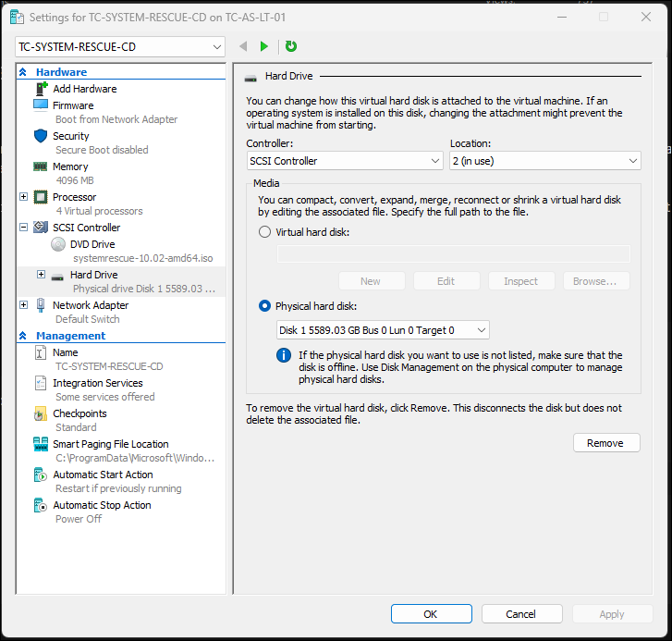
Task: Select Checkpoints under Management
Action: point(79,413)
